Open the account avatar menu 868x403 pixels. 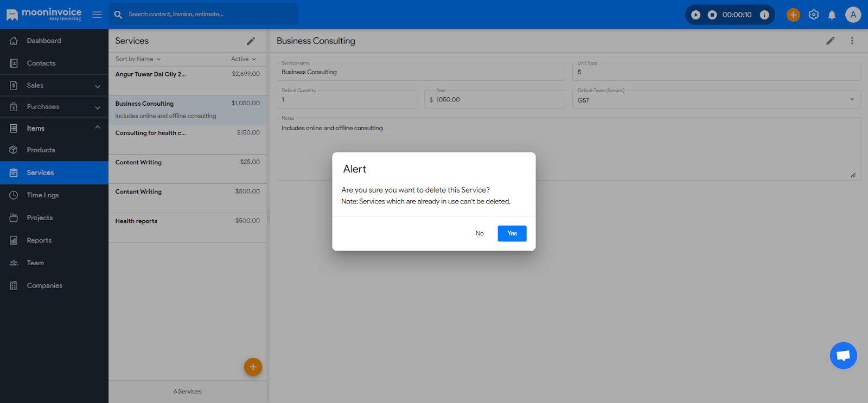853,15
